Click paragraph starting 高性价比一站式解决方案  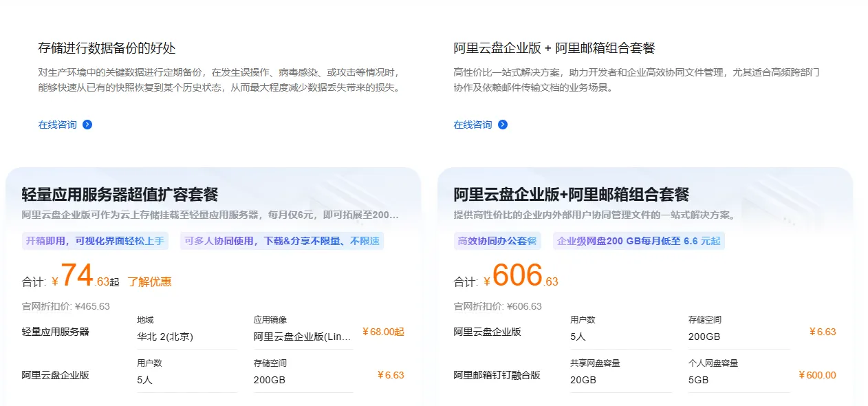point(637,80)
